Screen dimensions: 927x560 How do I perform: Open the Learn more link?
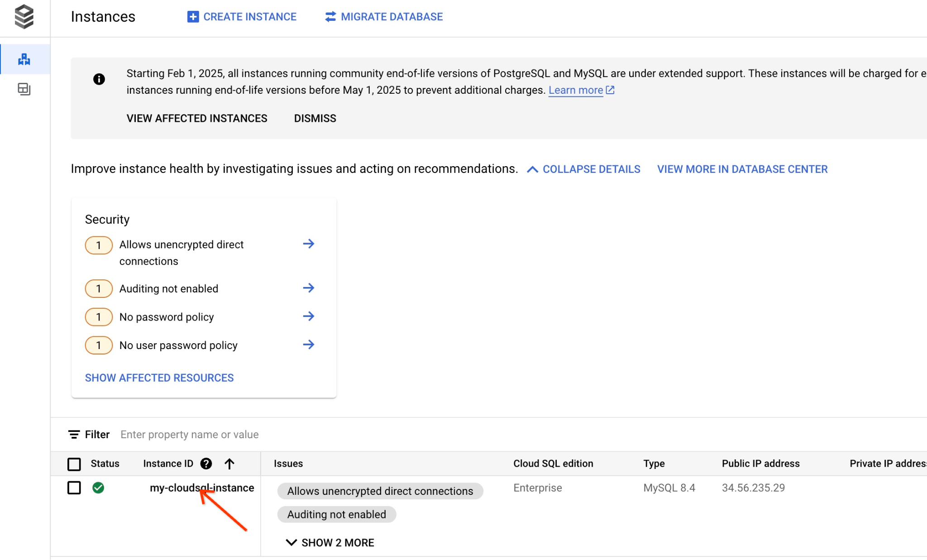(x=576, y=90)
